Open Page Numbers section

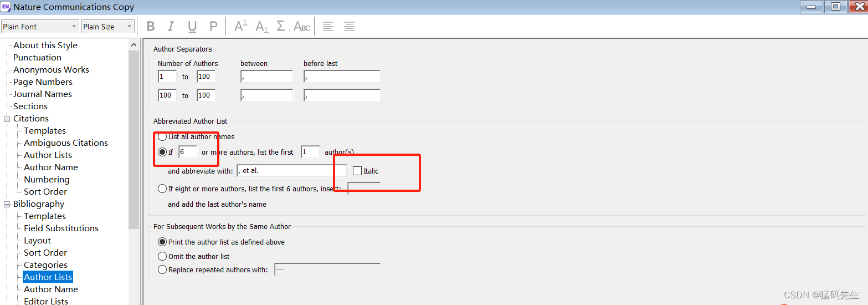coord(43,82)
